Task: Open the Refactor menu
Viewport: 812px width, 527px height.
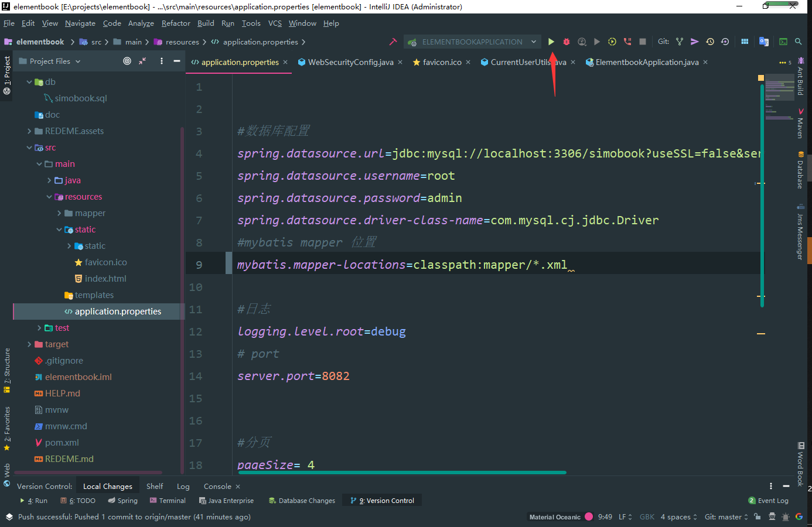Action: pos(176,23)
